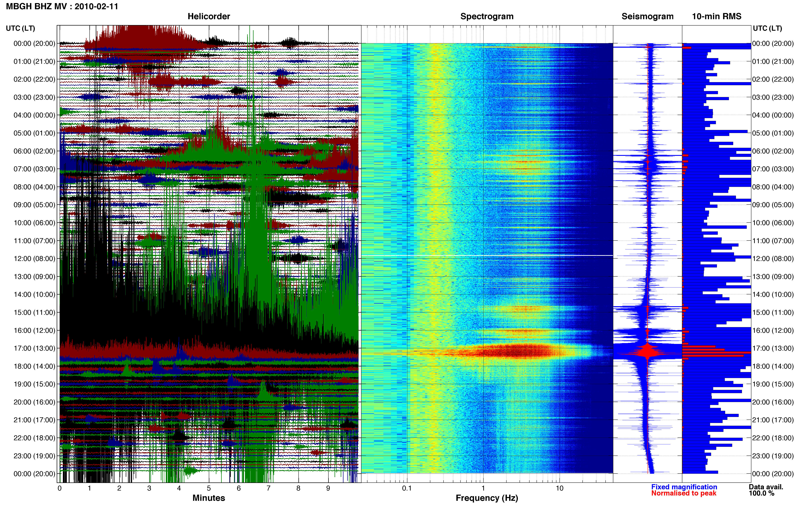Click the 5 tick on the Minutes axis
This screenshot has height=508, width=812.
(x=209, y=488)
